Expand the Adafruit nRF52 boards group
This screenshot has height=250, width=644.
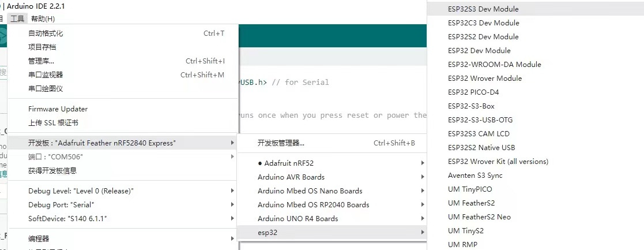332,163
